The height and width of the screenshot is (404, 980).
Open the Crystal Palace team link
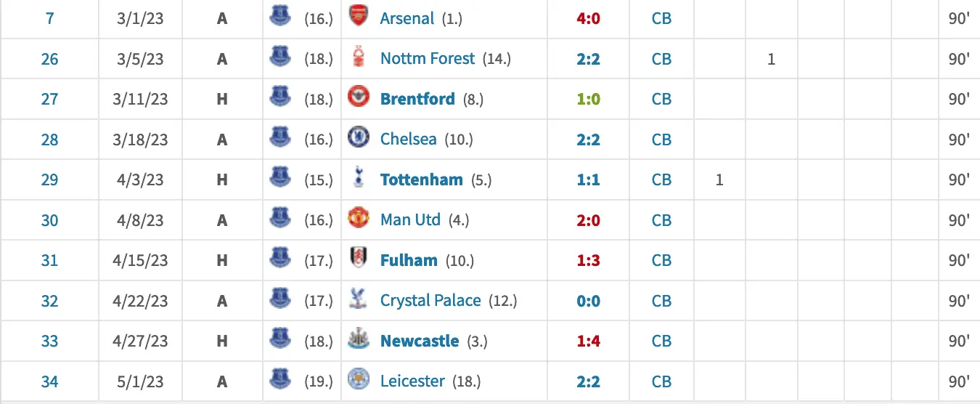(x=430, y=301)
